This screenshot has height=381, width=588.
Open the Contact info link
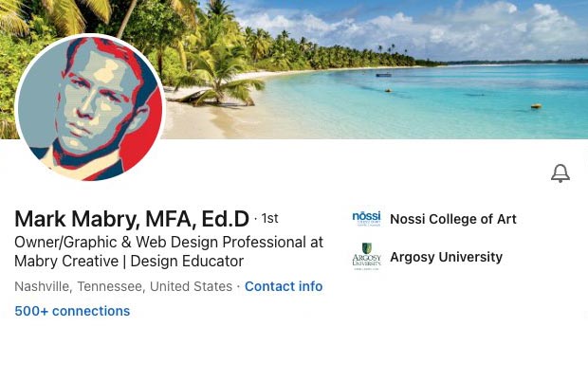click(x=284, y=286)
